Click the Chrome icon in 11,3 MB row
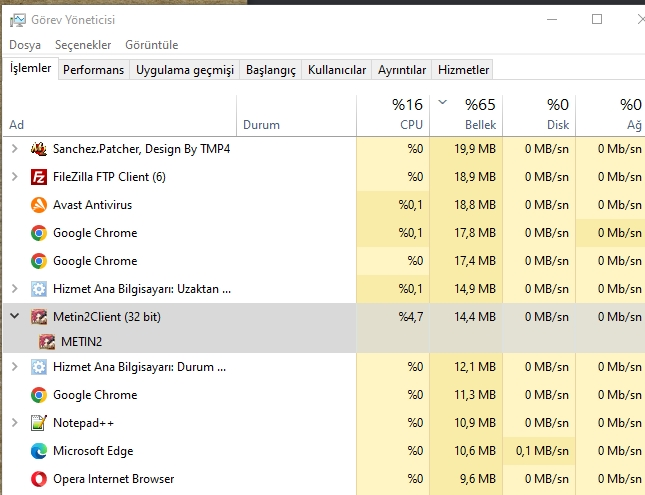This screenshot has width=645, height=495. pyautogui.click(x=39, y=395)
